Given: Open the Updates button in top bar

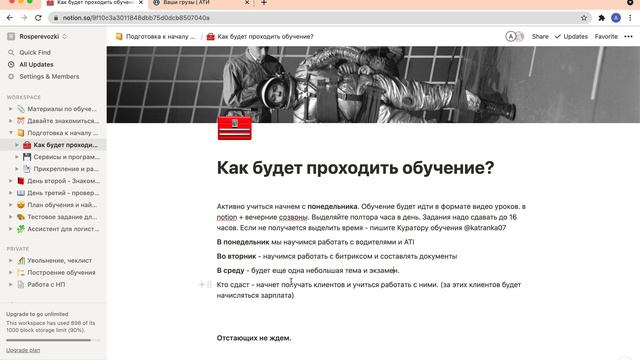Looking at the screenshot, I should pos(571,36).
